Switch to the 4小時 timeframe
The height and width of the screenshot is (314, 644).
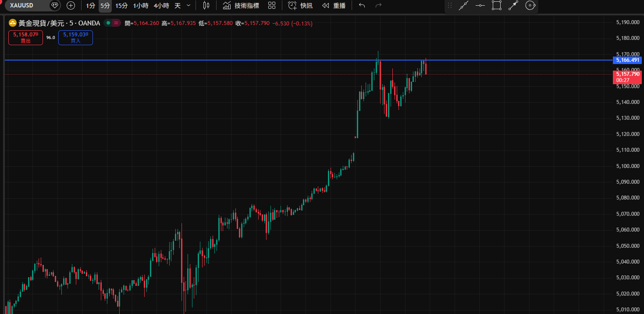tap(161, 6)
